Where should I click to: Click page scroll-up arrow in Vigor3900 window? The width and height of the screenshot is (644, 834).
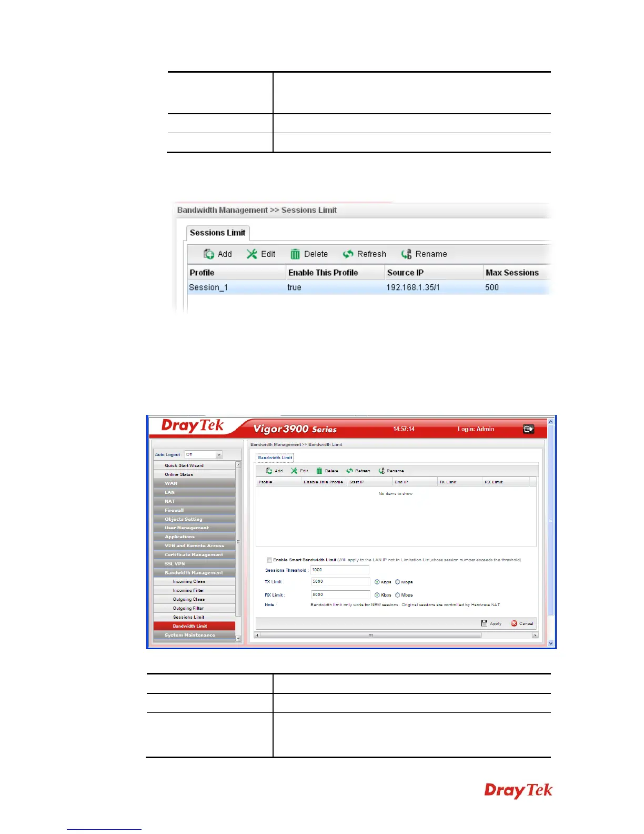click(551, 421)
